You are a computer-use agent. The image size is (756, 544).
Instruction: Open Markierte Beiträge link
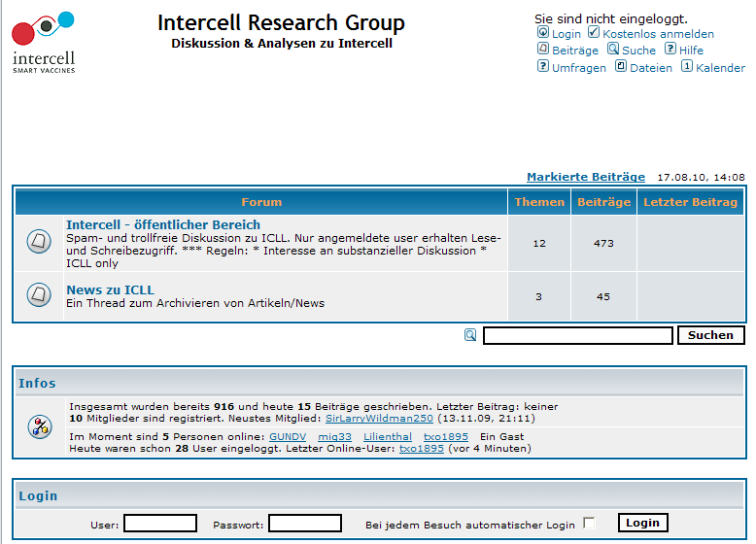(585, 177)
